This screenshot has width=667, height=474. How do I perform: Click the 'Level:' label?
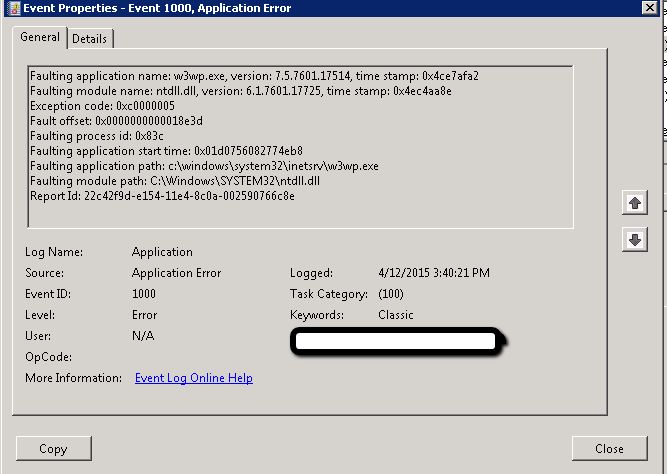tap(40, 315)
